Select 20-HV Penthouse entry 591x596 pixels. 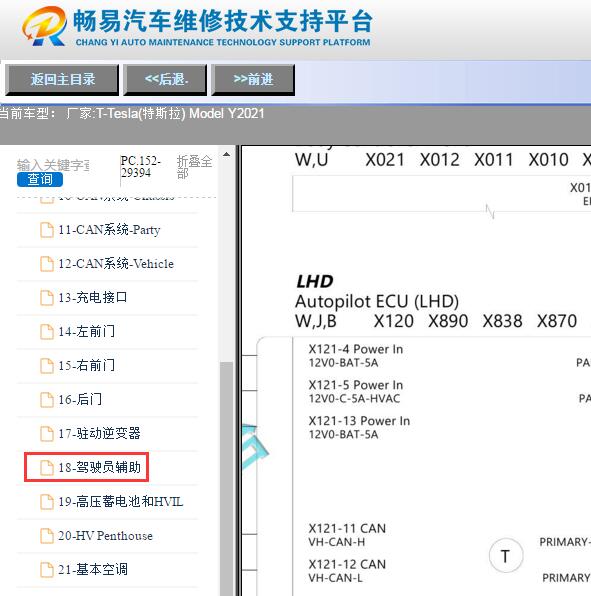(105, 536)
